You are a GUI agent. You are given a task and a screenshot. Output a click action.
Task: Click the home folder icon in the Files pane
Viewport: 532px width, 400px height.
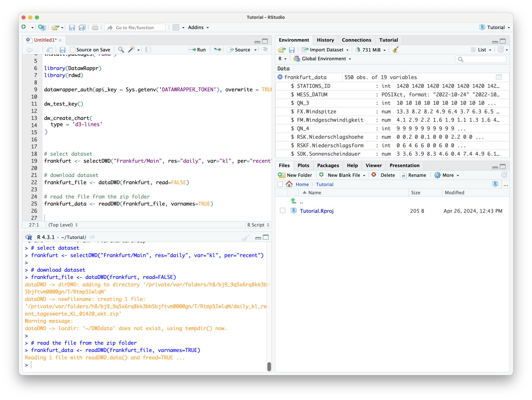pyautogui.click(x=289, y=184)
